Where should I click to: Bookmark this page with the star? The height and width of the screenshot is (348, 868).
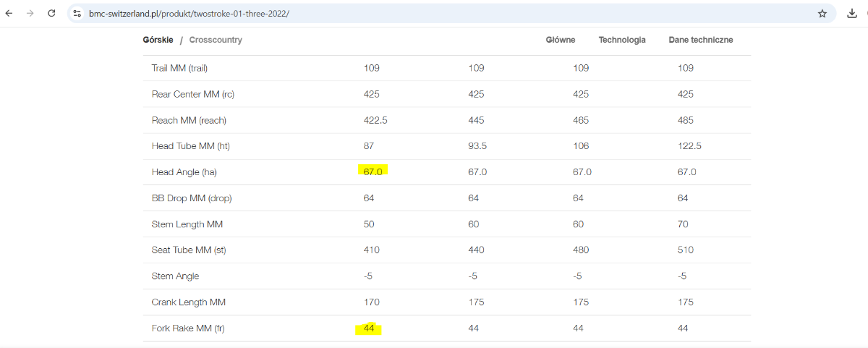(x=822, y=13)
